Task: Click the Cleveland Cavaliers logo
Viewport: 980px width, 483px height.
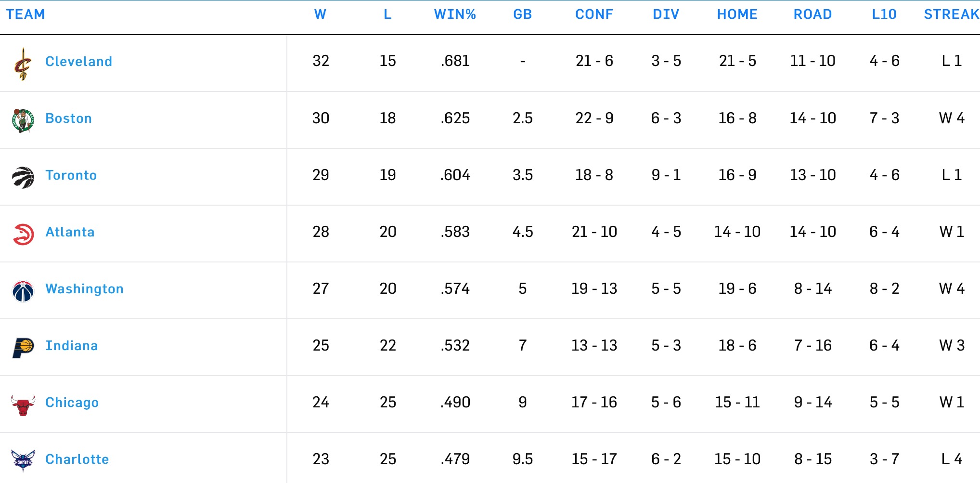Action: coord(23,64)
